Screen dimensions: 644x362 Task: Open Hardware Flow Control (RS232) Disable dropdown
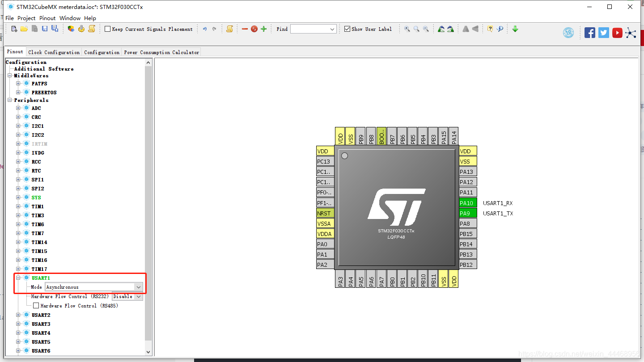[x=139, y=296]
